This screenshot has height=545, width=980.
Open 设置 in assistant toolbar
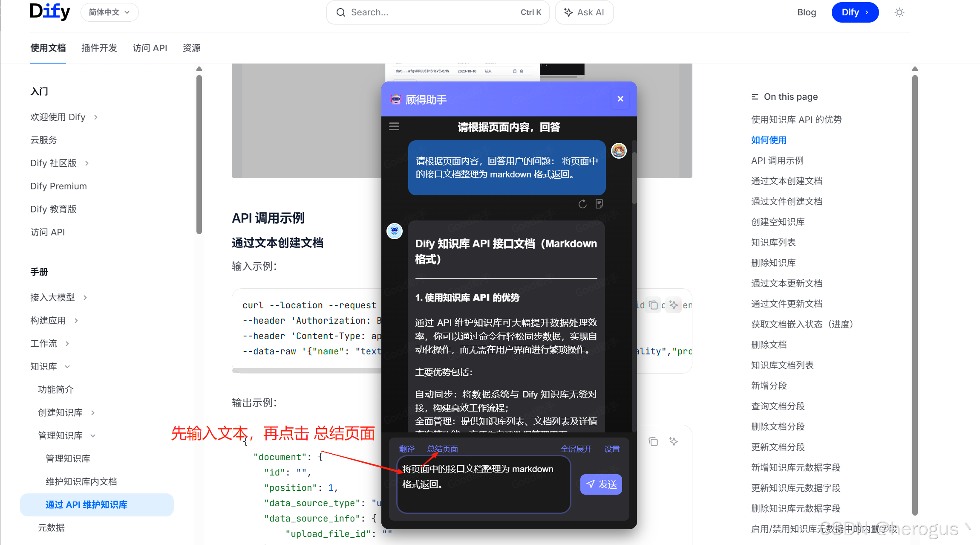coord(612,449)
